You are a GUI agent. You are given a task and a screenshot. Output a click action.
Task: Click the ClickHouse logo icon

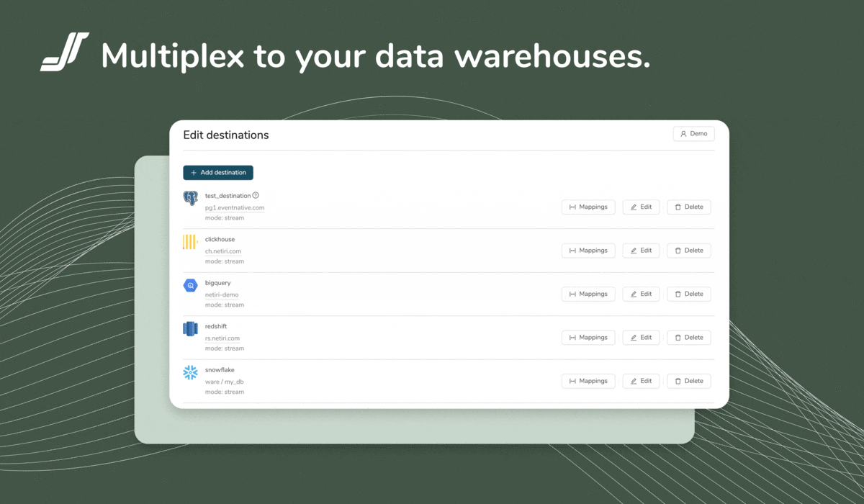coord(190,242)
